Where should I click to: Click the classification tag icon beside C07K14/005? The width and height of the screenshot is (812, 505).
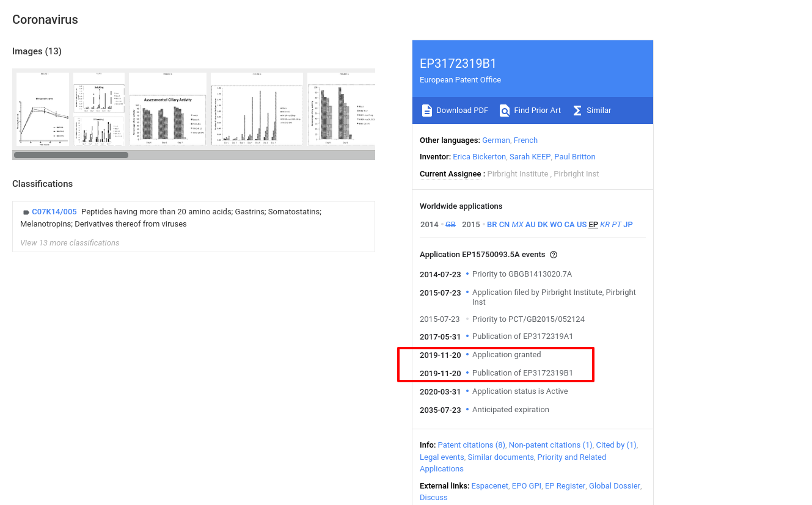[26, 212]
